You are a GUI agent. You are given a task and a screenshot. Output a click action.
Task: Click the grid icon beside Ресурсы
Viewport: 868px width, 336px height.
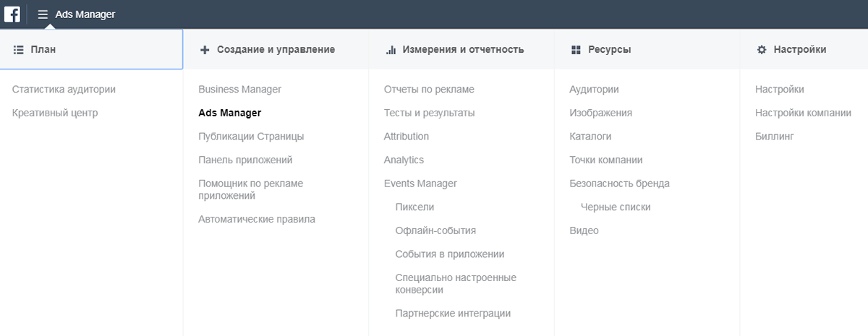(576, 50)
